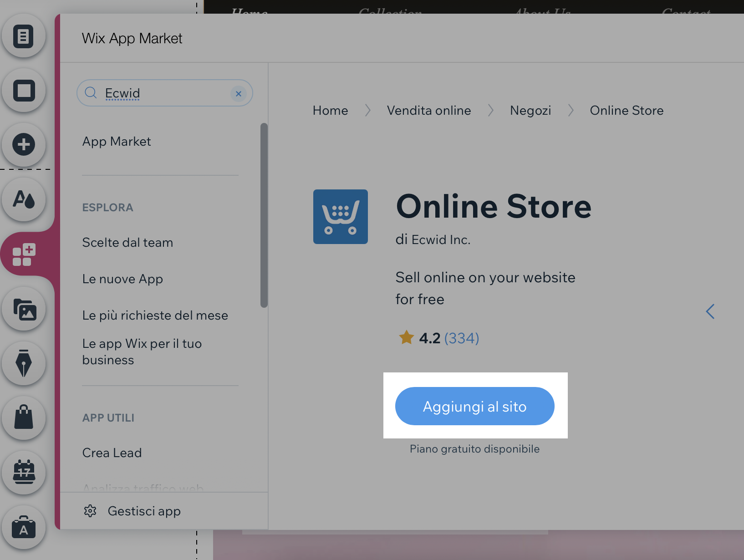Click the blue left chevron arrow
Screen dimensions: 744x560
pos(710,311)
